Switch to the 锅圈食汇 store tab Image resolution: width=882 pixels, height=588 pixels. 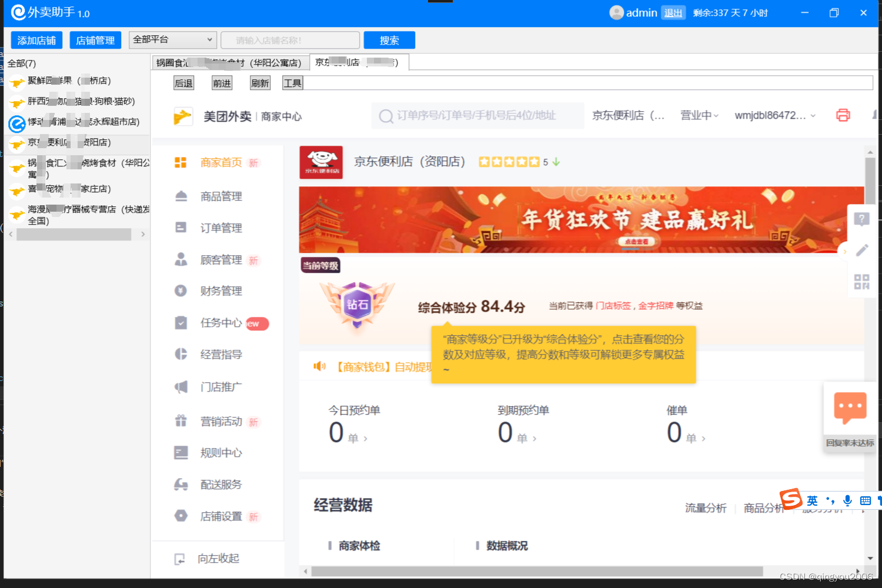[229, 62]
